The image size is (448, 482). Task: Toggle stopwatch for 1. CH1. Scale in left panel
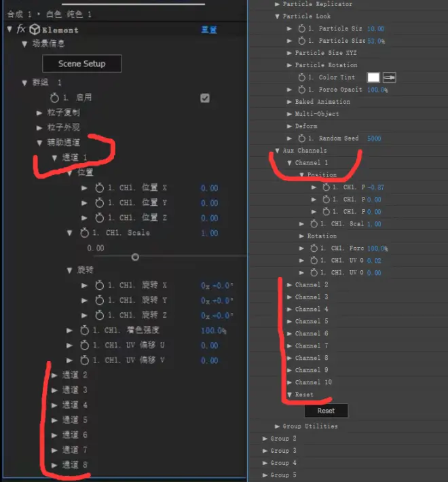pyautogui.click(x=84, y=233)
